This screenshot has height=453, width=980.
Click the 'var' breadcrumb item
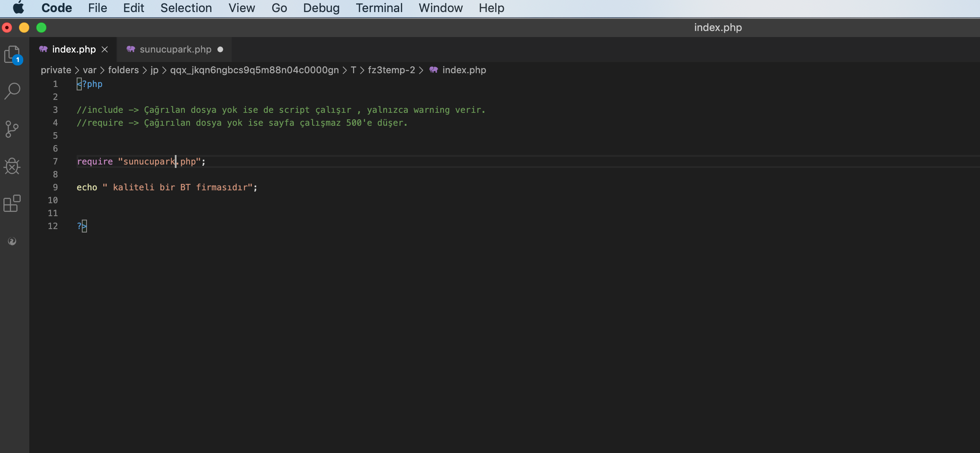point(90,70)
